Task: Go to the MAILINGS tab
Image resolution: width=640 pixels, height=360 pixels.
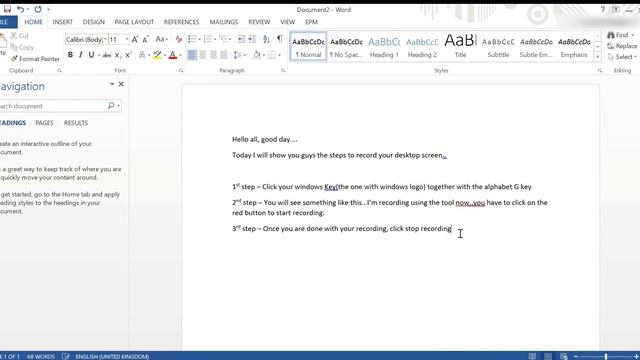Action: pyautogui.click(x=224, y=22)
